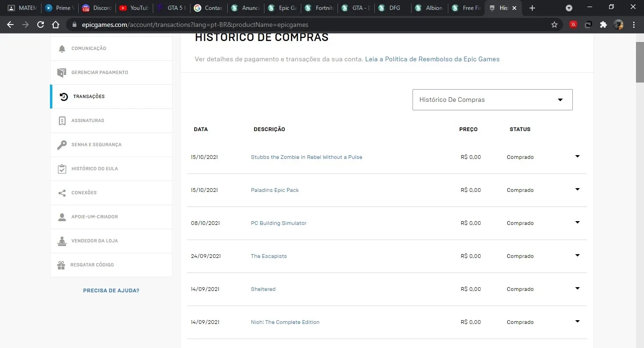This screenshot has width=644, height=348.
Task: Select the Senha e Segurança key icon
Action: pos(62,145)
